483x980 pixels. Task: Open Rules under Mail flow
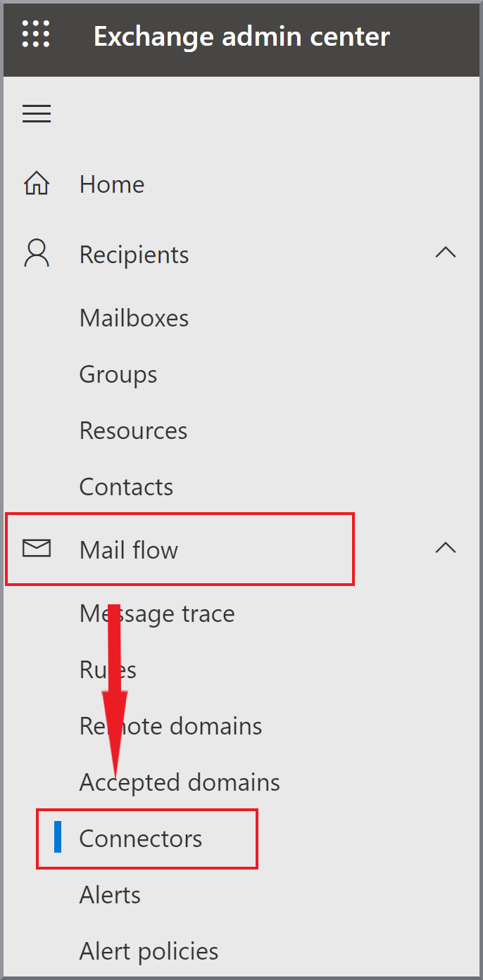click(108, 670)
